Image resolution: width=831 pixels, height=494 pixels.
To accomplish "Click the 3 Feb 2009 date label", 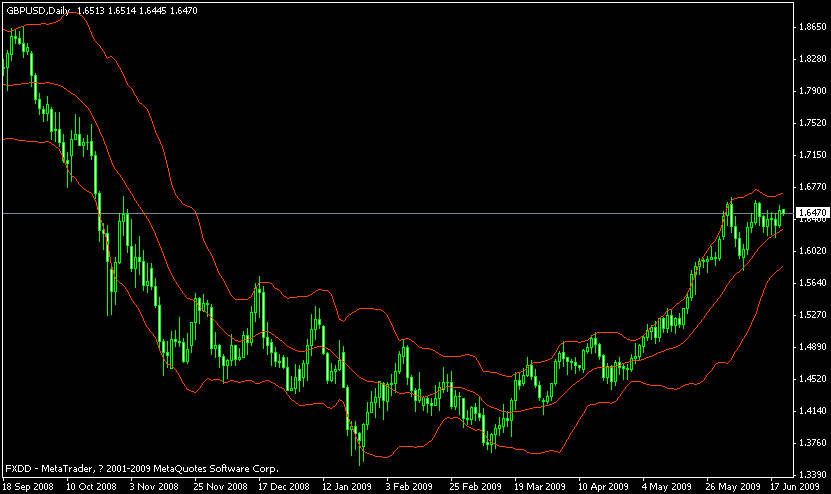I will [409, 486].
